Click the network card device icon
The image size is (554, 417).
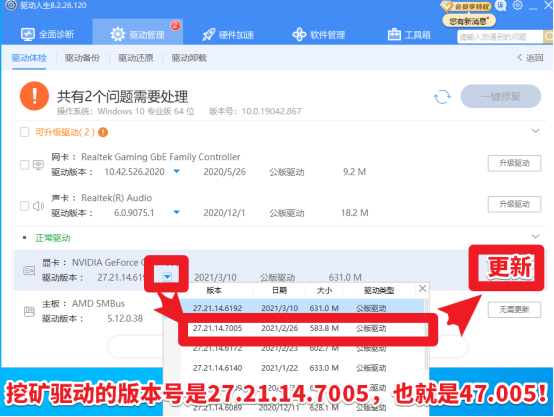[38, 165]
